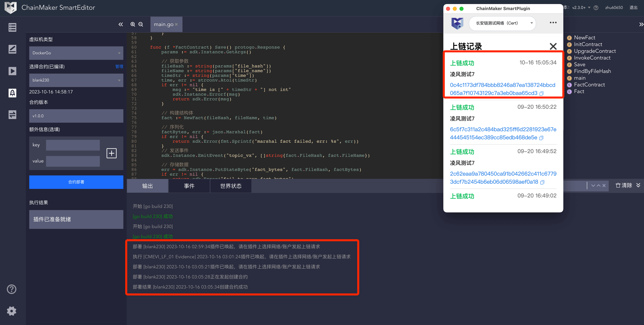644x325 pixels.
Task: Expand the blank230 contract dropdown
Action: click(x=76, y=80)
